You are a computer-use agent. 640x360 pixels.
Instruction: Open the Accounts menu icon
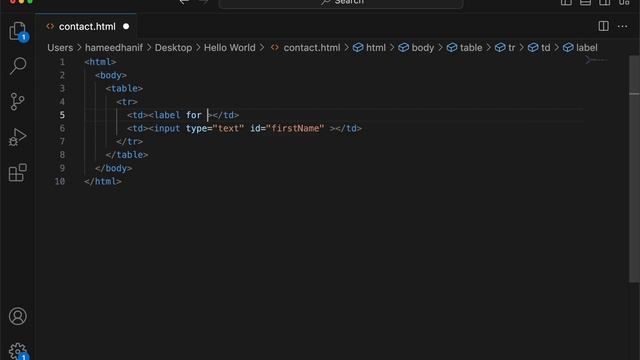pos(18,316)
